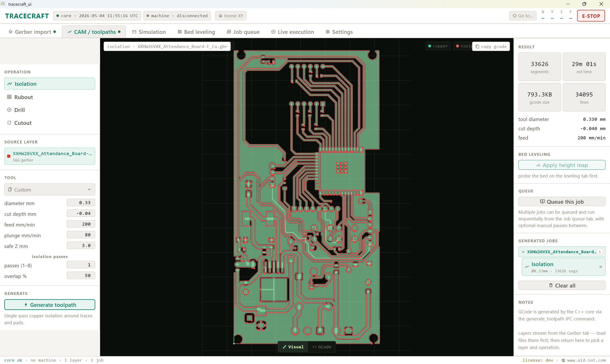Edit the diameter mm field
This screenshot has height=364, width=610.
(x=81, y=202)
